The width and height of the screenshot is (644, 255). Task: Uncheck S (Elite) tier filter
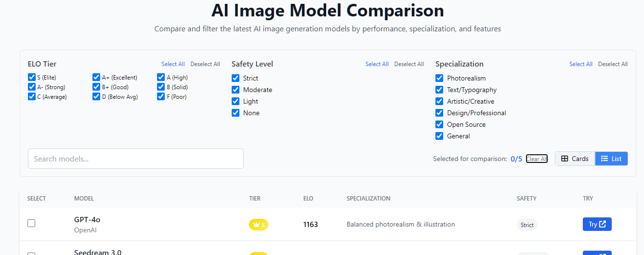(x=32, y=77)
